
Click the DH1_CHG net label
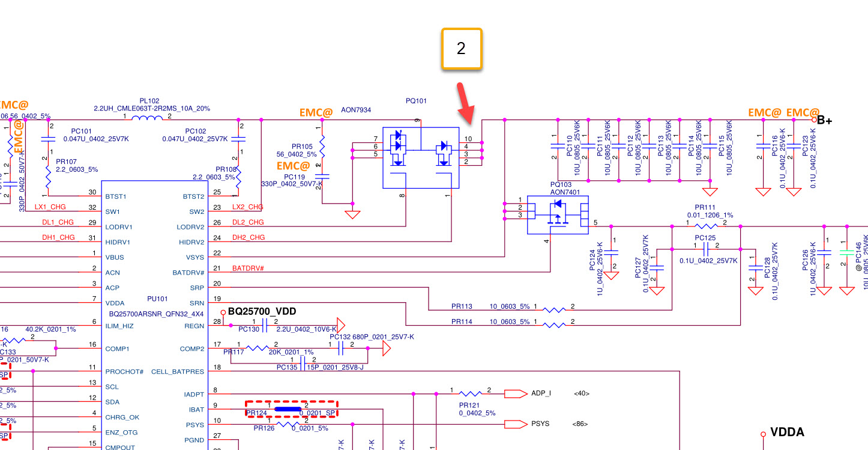click(x=58, y=237)
